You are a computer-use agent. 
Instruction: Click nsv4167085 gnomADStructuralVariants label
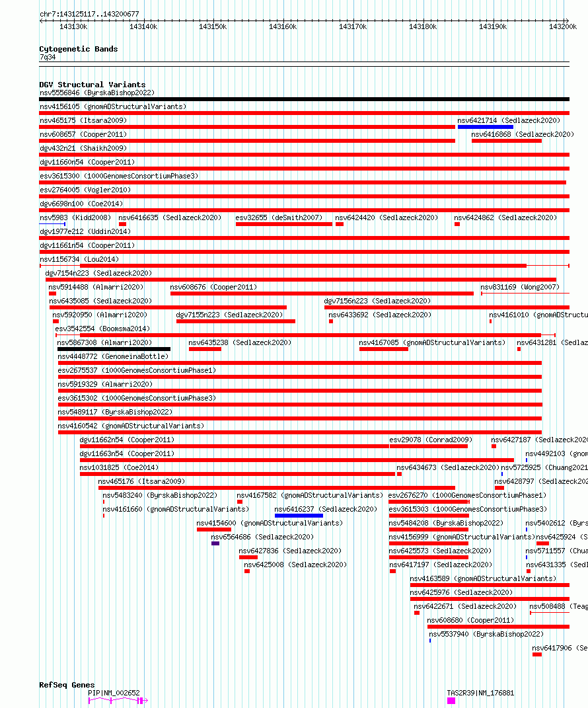432,342
